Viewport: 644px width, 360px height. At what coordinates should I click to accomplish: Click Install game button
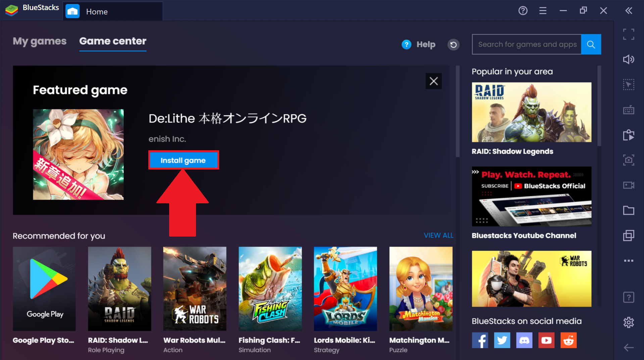(184, 160)
